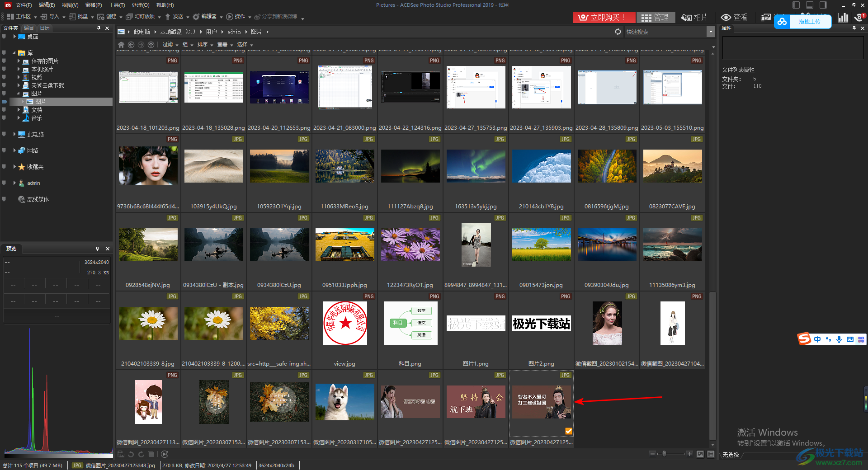The width and height of the screenshot is (868, 470).
Task: Go to the Home folder icon
Action: (121, 45)
